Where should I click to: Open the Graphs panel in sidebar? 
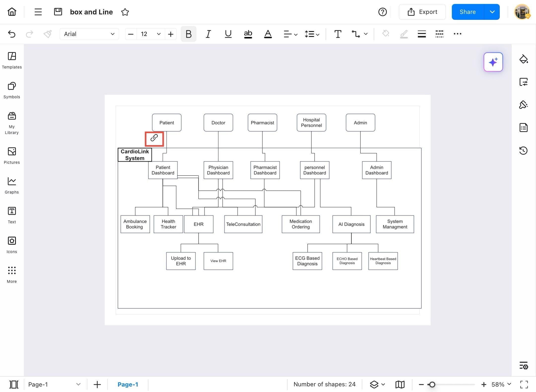[11, 185]
